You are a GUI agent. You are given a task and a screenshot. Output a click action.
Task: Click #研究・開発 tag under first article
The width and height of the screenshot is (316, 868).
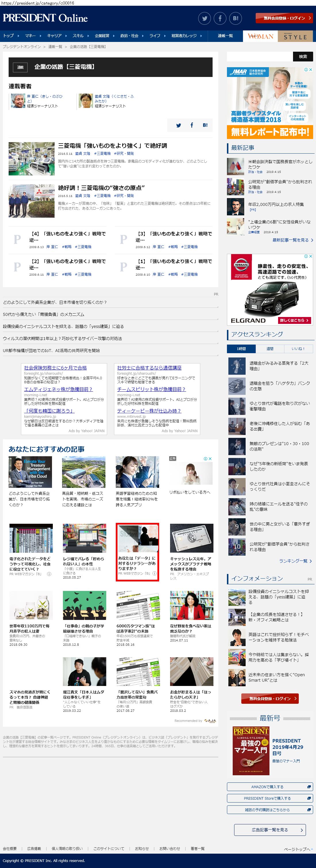click(124, 154)
